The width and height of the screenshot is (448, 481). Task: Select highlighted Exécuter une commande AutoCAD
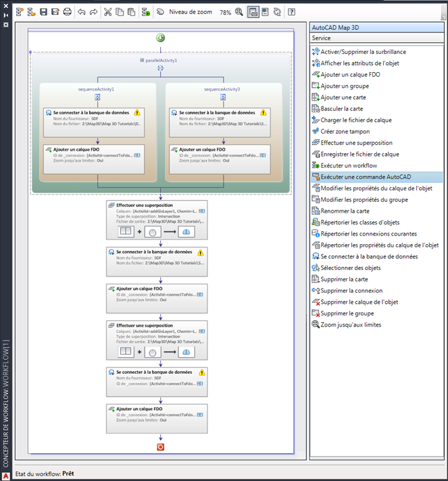tap(377, 177)
